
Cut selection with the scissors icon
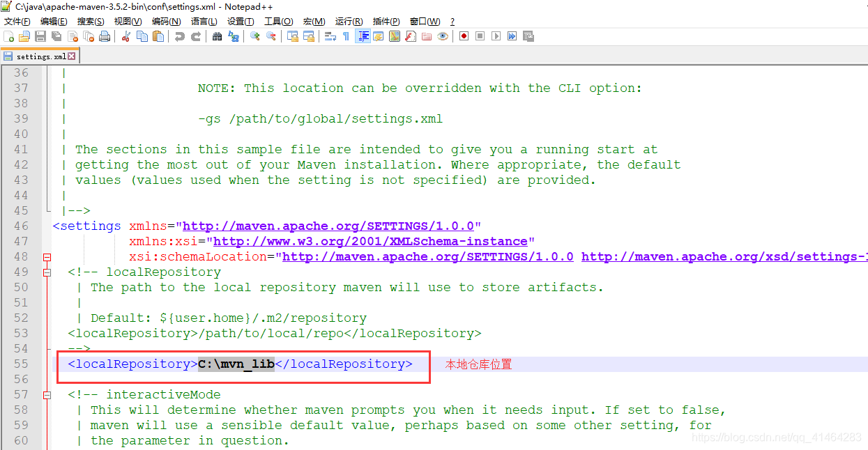coord(126,36)
